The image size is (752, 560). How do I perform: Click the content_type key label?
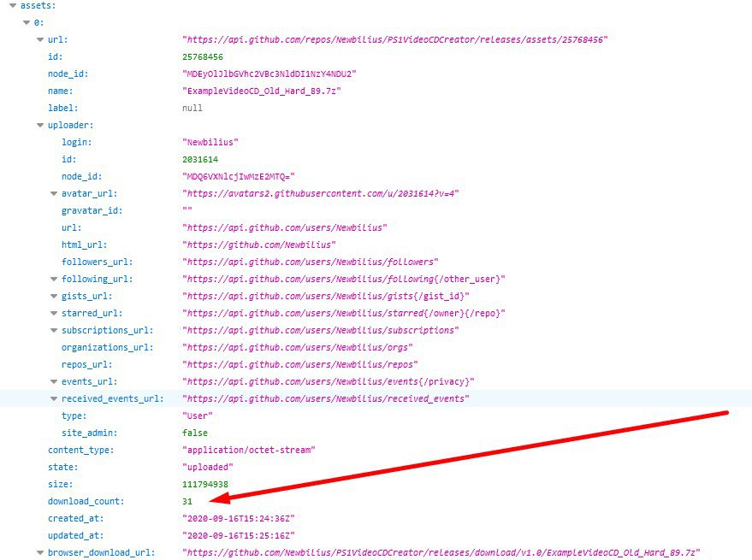pyautogui.click(x=80, y=451)
